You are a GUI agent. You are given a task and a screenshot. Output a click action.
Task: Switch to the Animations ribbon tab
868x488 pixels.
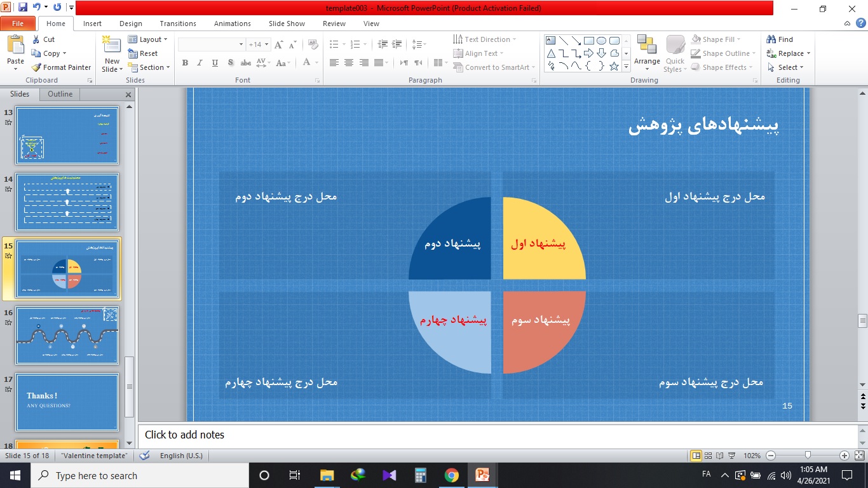[232, 24]
